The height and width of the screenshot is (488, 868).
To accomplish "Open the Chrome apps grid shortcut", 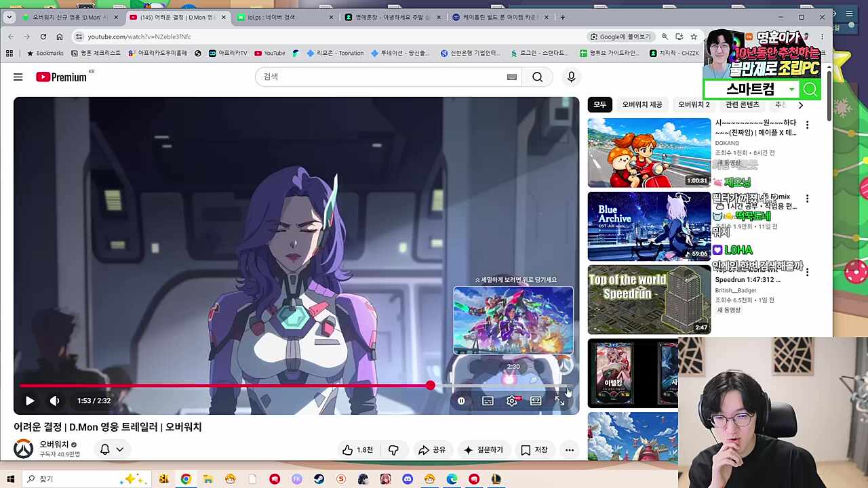I will pos(9,53).
